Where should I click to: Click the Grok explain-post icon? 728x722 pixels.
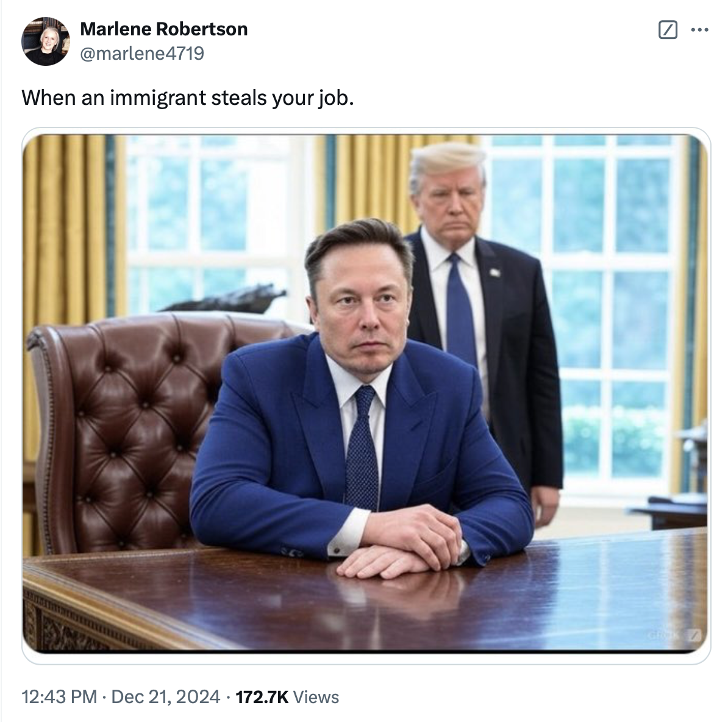(668, 30)
